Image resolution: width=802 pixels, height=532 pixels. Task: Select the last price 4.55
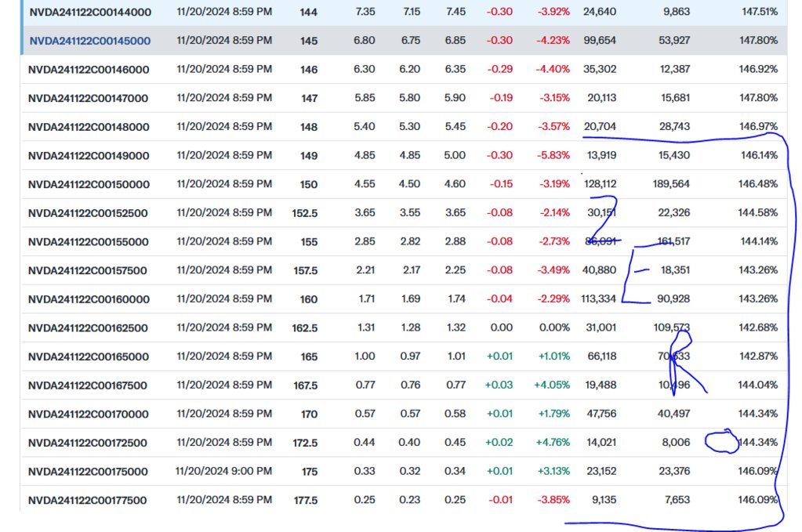365,183
